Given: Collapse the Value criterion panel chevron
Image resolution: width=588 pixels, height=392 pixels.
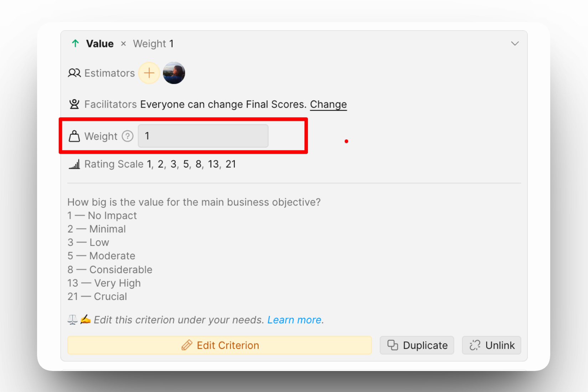Looking at the screenshot, I should (515, 43).
